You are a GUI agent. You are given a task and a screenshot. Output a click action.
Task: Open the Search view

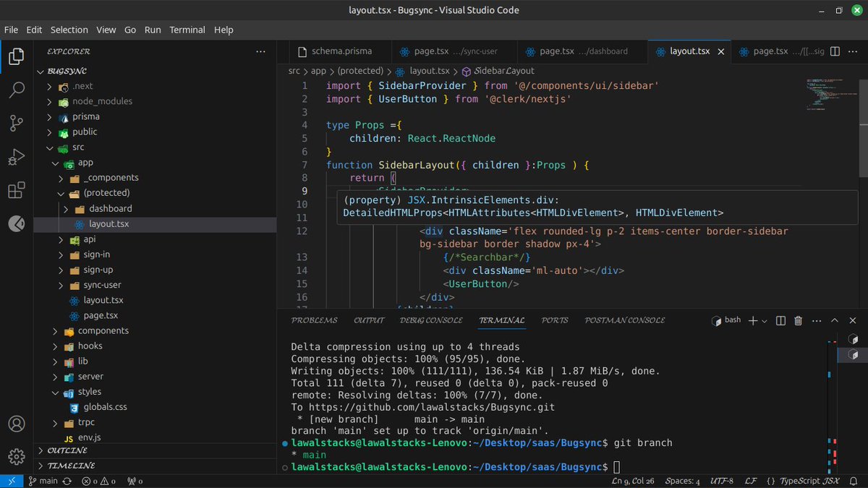click(x=16, y=90)
